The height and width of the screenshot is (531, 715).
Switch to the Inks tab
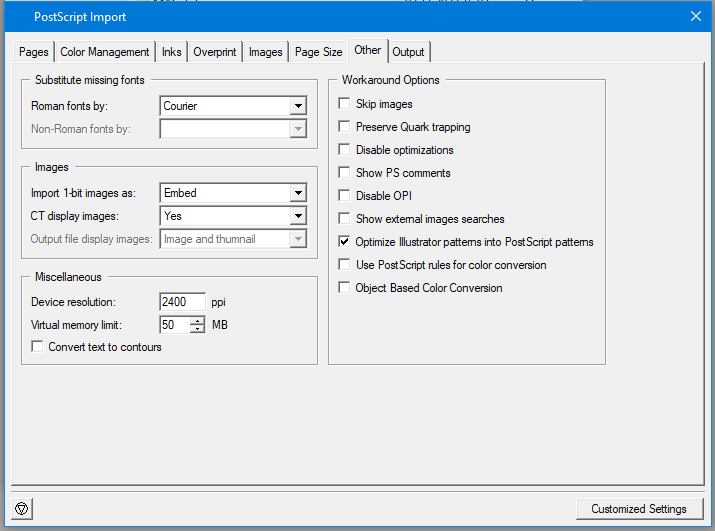[172, 52]
